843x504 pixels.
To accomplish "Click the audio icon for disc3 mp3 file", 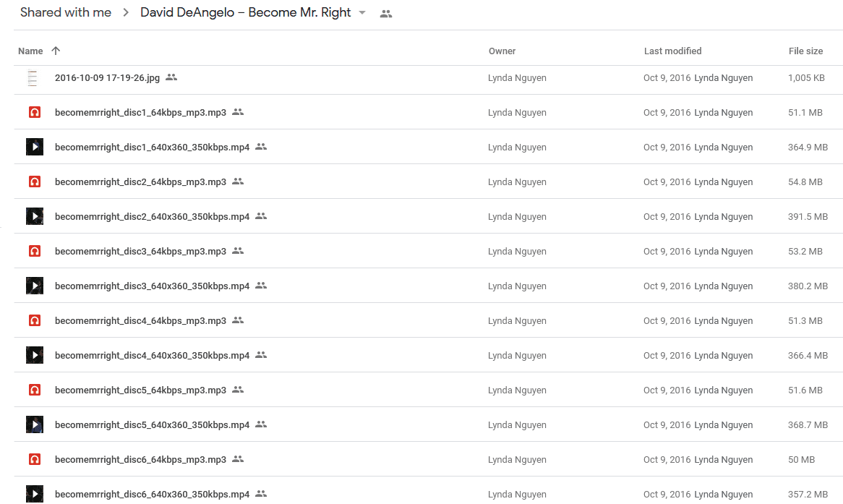I will tap(35, 251).
